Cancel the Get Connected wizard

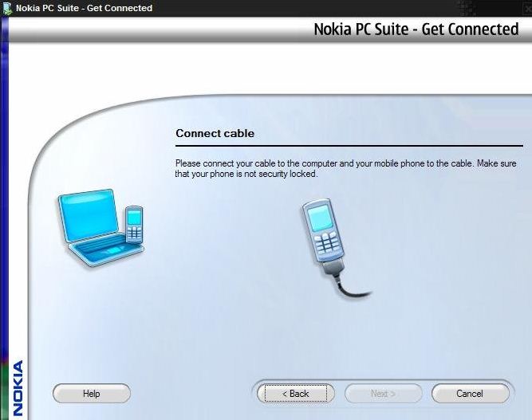coord(471,394)
